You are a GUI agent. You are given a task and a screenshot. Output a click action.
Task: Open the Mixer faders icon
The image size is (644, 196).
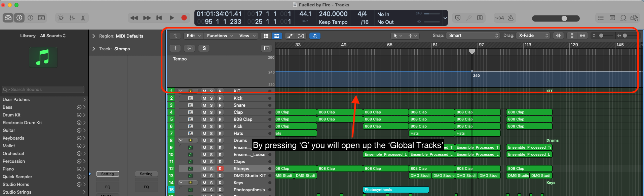click(72, 18)
